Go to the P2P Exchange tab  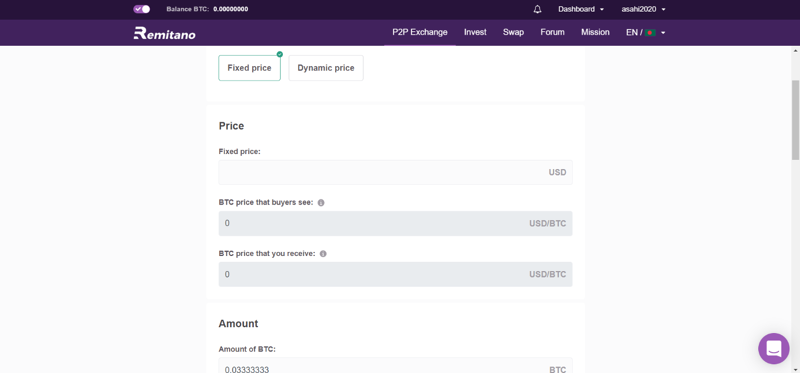420,32
